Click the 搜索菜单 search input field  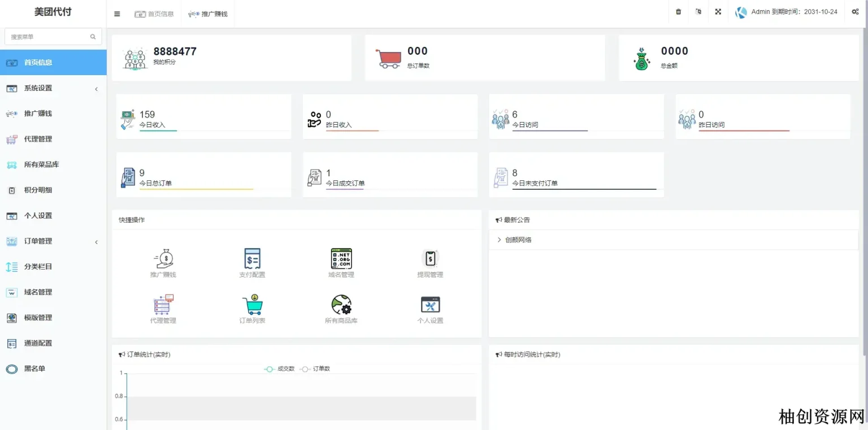[49, 37]
